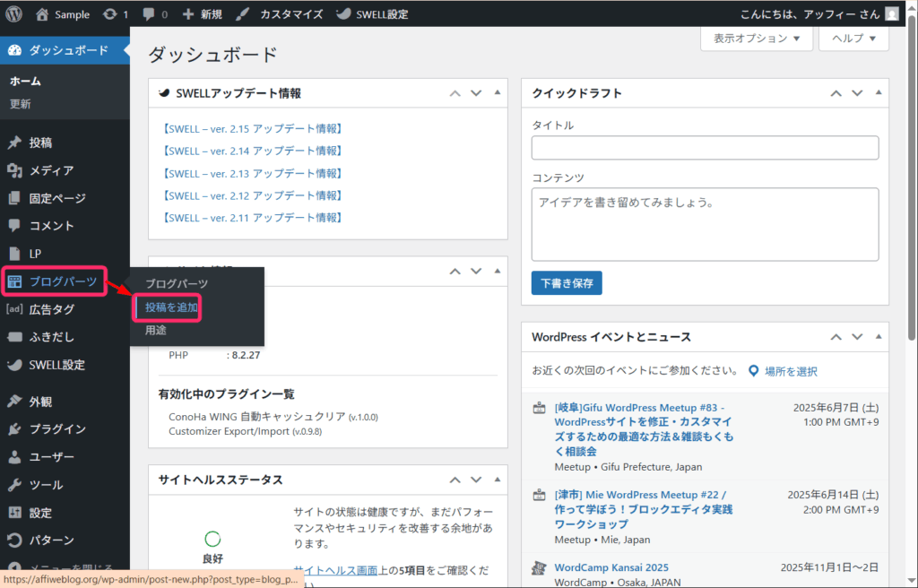The width and height of the screenshot is (918, 588).
Task: Open 更新 under ダッシュボード
Action: tap(20, 104)
